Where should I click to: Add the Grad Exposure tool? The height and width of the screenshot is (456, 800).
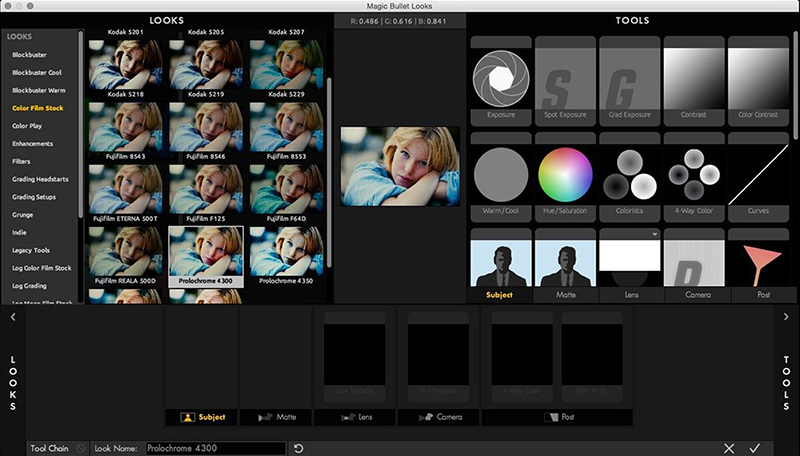click(x=629, y=81)
